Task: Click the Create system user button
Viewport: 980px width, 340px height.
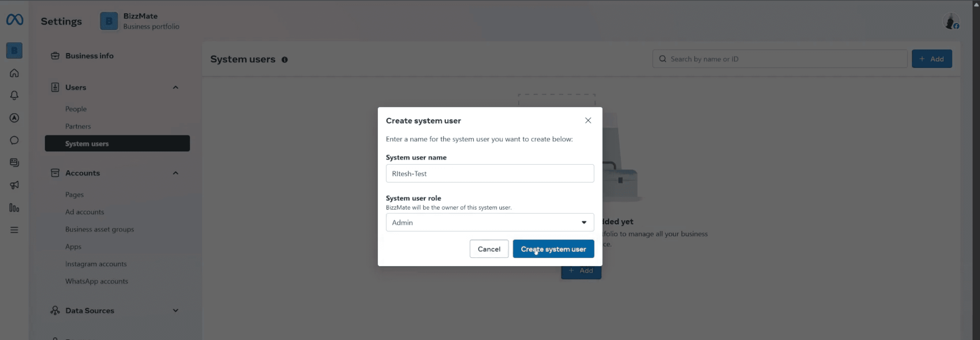Action: (553, 249)
